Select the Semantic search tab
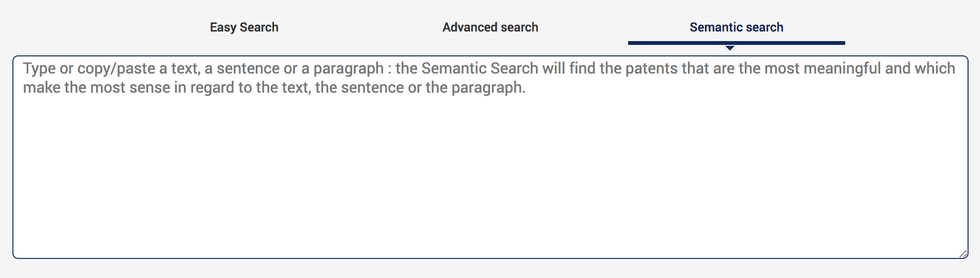Screen dimensions: 980x278 click(x=736, y=27)
